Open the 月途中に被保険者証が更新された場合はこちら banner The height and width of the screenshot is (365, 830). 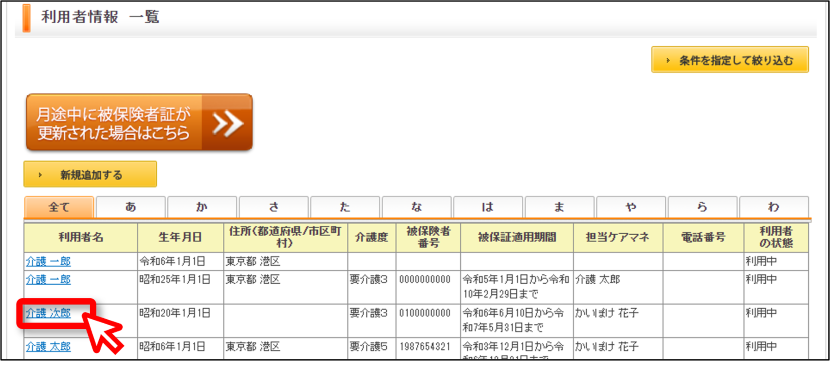click(x=139, y=122)
